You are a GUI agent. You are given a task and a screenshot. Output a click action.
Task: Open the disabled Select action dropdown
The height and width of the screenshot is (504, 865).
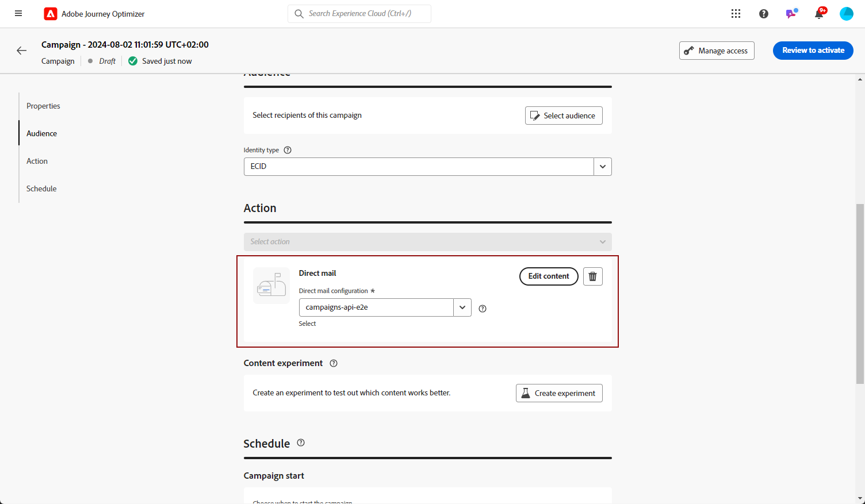(x=427, y=242)
